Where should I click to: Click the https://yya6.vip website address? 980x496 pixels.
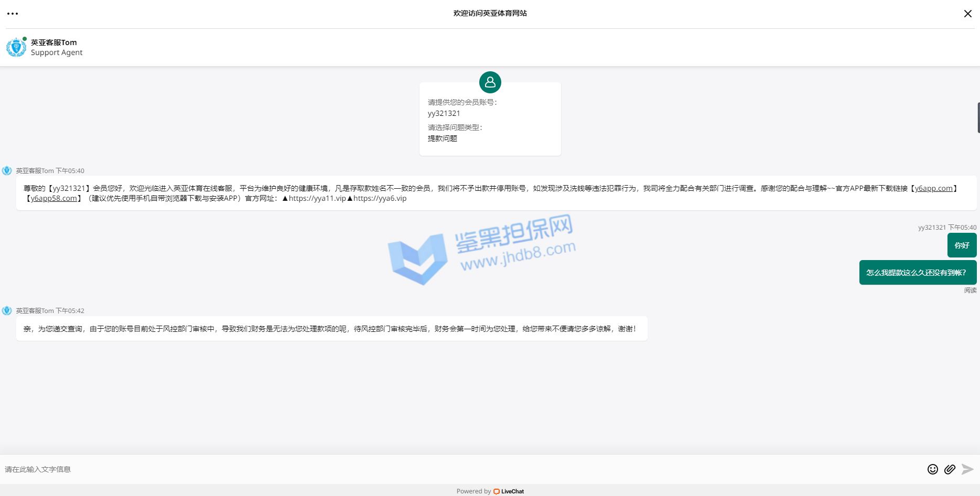[x=380, y=198]
